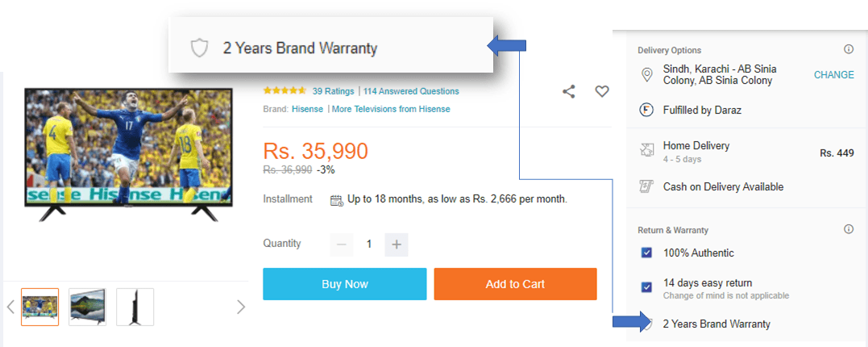Toggle the 100% Authentic checkbox
The height and width of the screenshot is (347, 868).
(646, 253)
